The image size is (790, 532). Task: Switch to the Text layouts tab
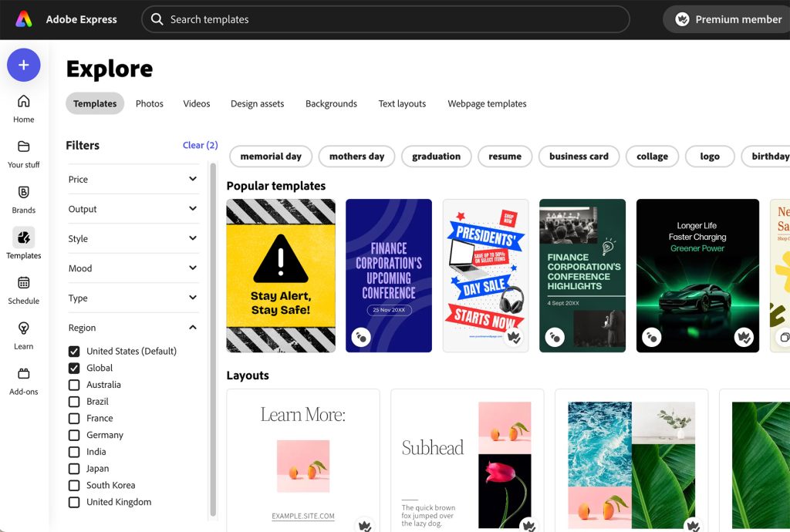pyautogui.click(x=402, y=103)
